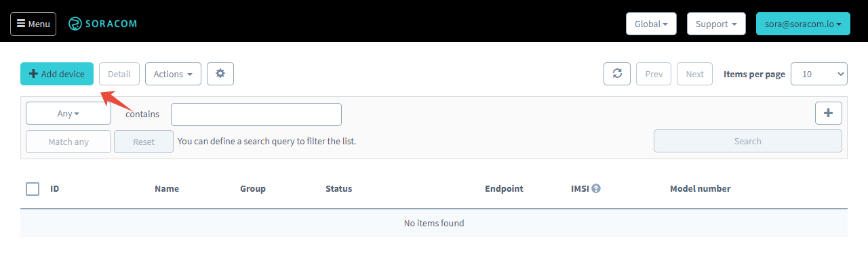
Task: Open the Global coverage dropdown
Action: click(x=650, y=24)
